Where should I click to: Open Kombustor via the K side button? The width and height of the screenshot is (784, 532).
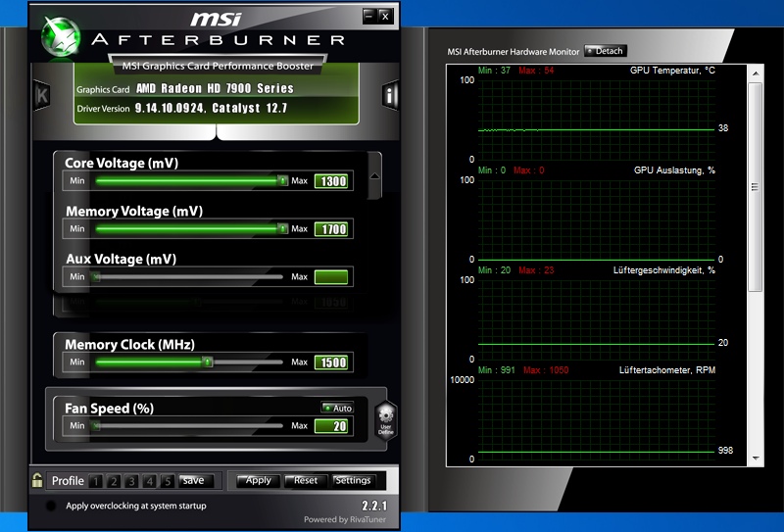(41, 95)
